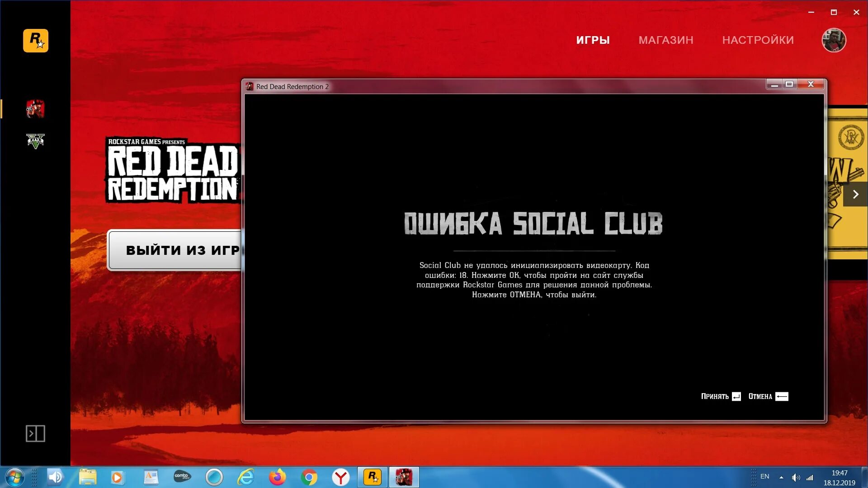Go to the next carousel slide
This screenshot has width=868, height=488.
click(x=855, y=194)
